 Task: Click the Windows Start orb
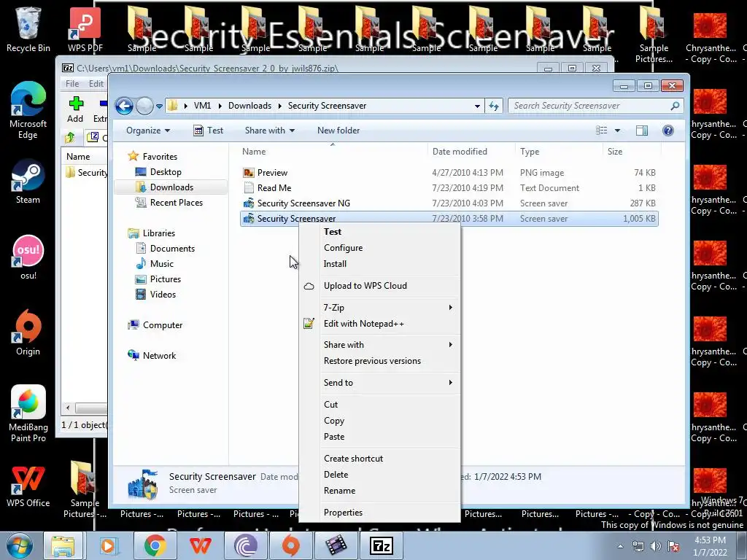(x=20, y=545)
